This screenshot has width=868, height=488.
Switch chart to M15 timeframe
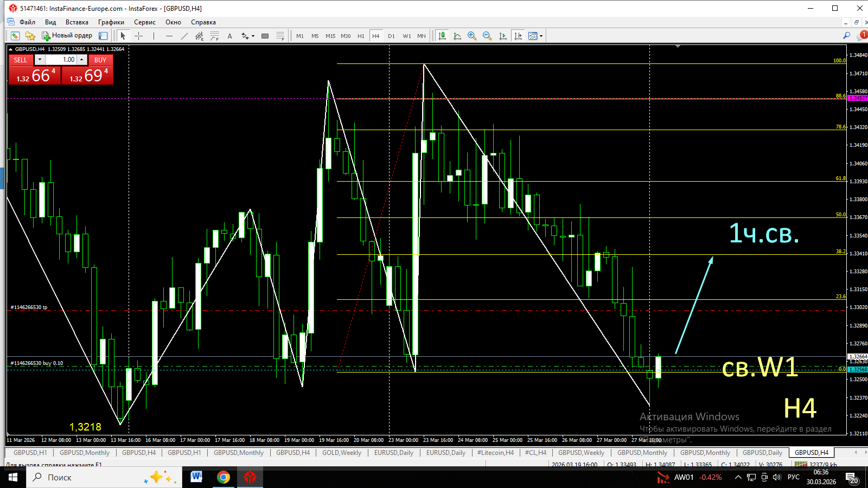click(330, 36)
